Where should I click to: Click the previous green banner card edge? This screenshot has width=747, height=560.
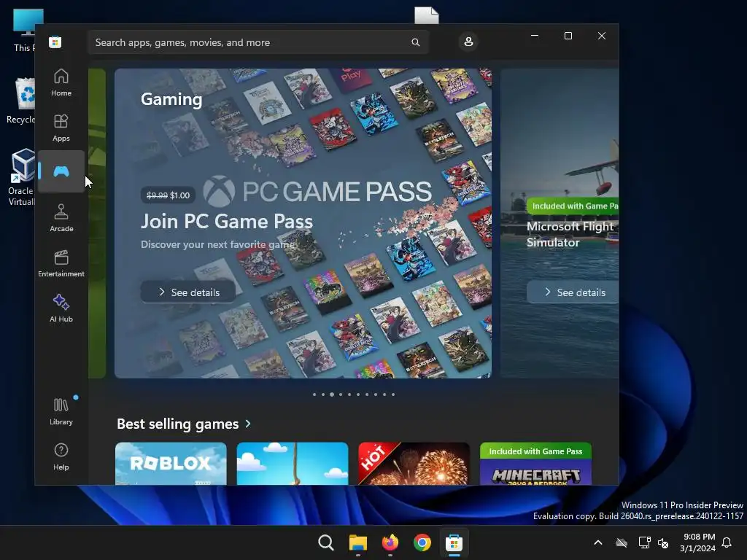97,223
